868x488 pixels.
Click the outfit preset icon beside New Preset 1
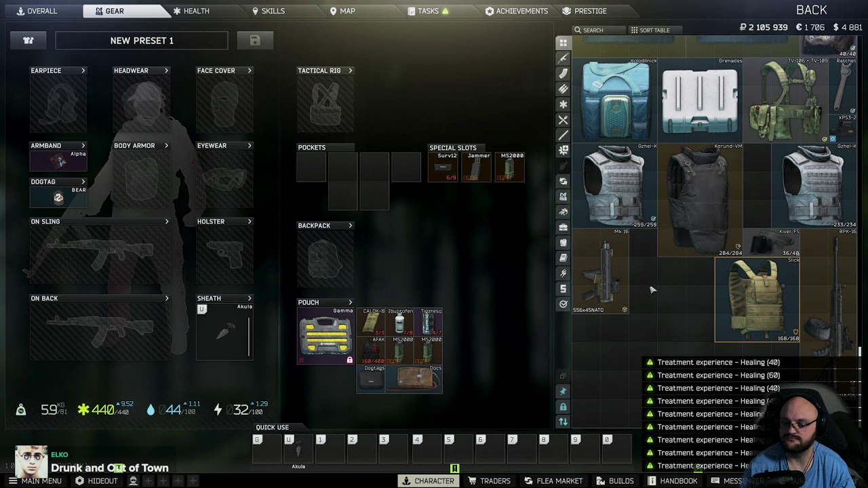(28, 41)
